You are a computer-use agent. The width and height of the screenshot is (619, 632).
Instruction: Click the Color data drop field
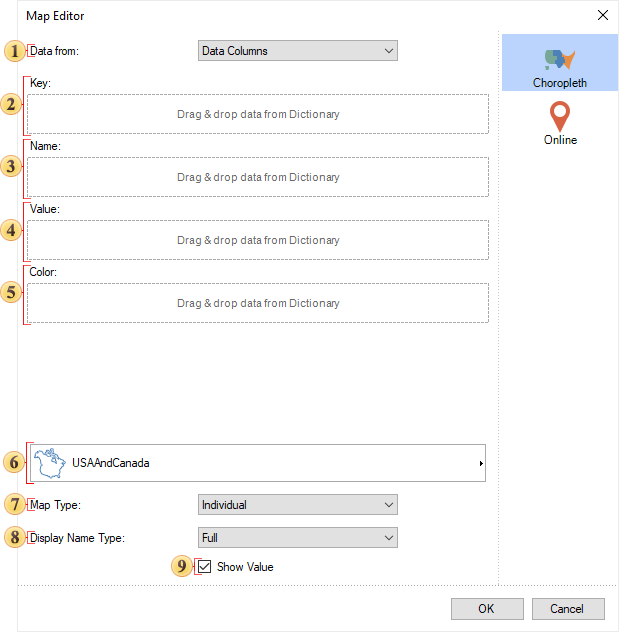258,303
